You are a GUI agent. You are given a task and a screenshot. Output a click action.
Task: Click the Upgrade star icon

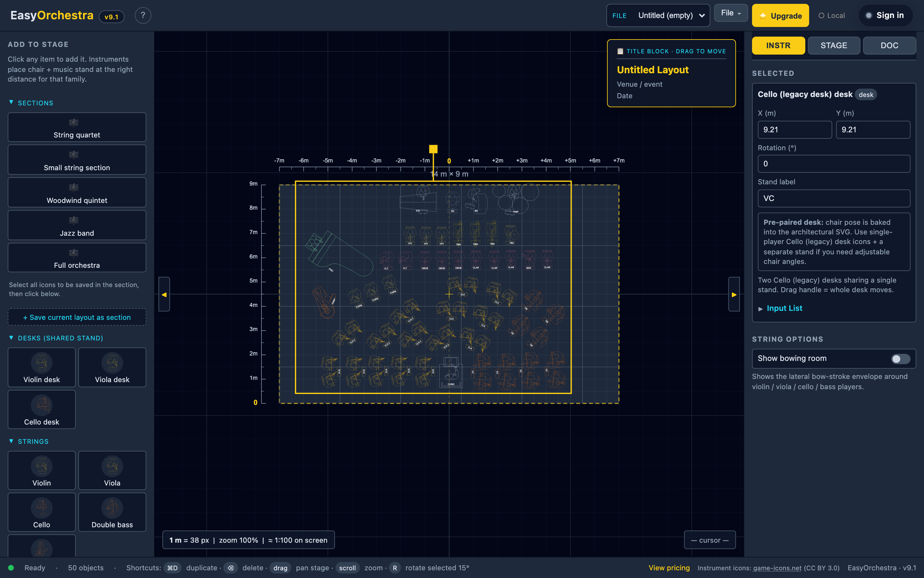(x=763, y=16)
